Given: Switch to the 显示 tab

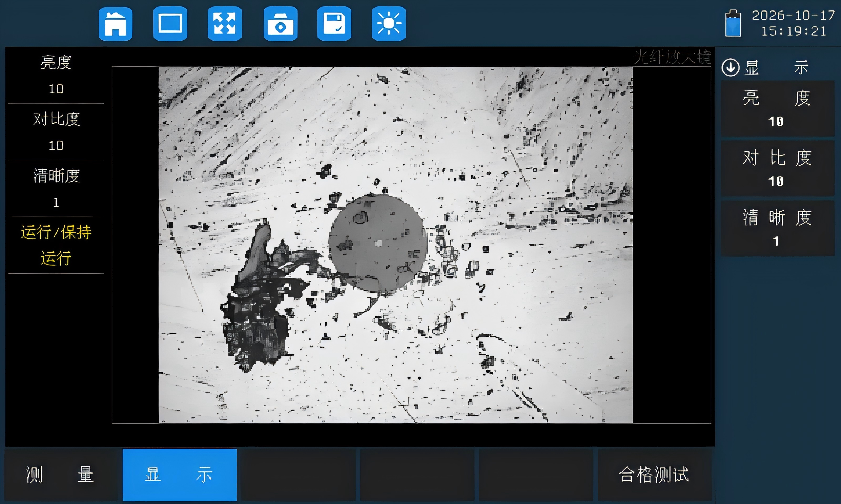Looking at the screenshot, I should [x=180, y=474].
